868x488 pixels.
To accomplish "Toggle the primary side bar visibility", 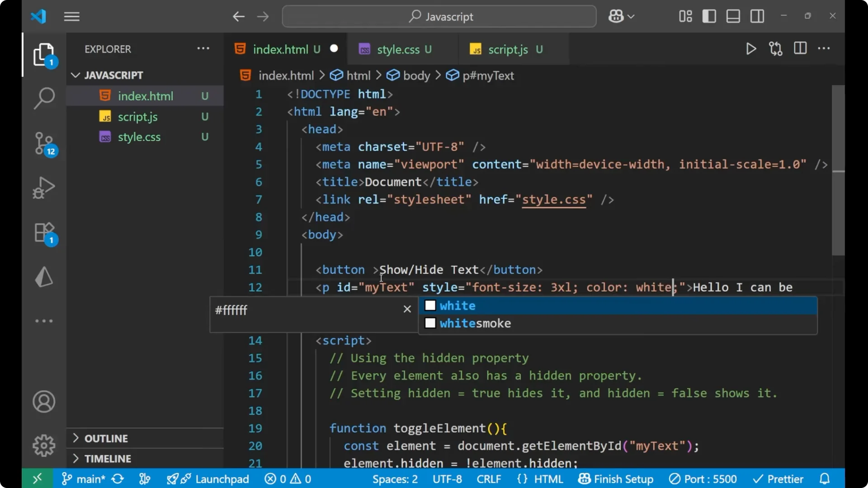I will (709, 16).
